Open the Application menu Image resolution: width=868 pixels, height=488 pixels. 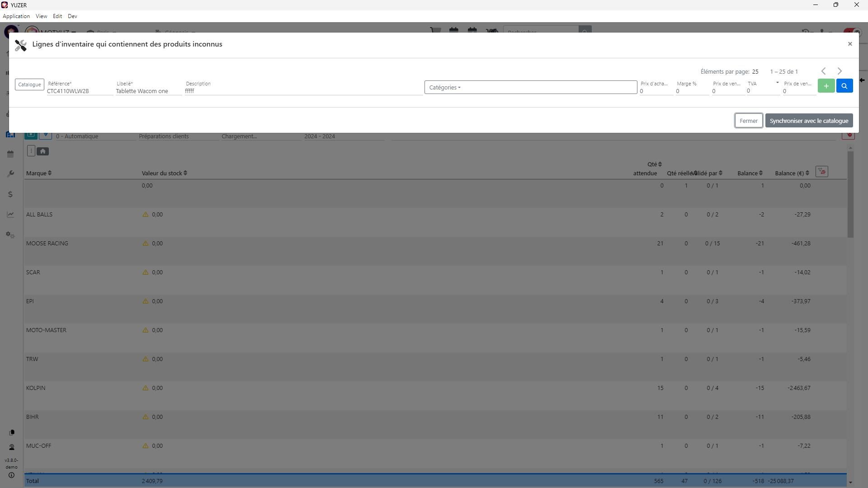pos(16,16)
